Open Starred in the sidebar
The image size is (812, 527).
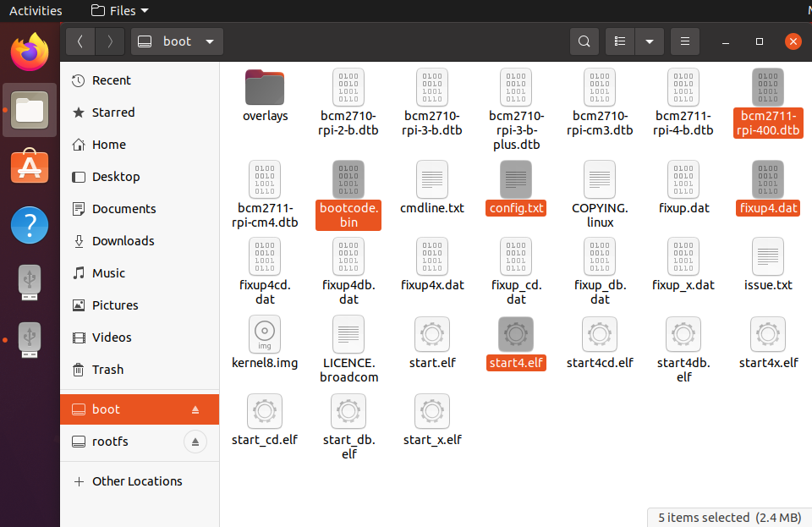coord(140,113)
